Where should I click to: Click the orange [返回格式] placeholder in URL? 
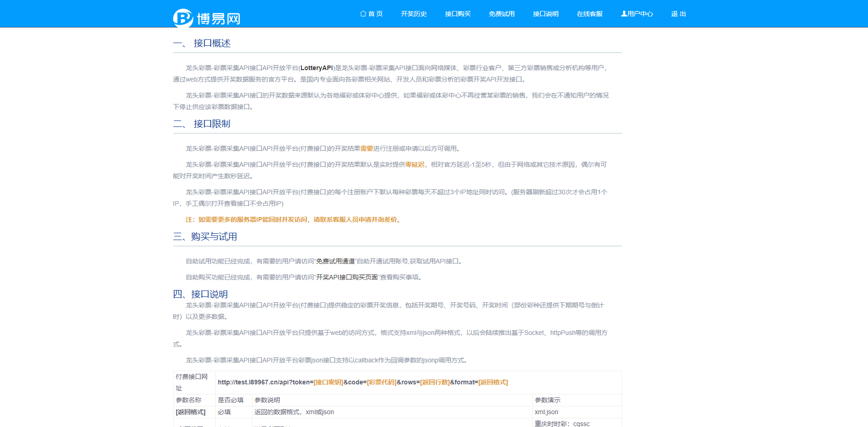493,382
